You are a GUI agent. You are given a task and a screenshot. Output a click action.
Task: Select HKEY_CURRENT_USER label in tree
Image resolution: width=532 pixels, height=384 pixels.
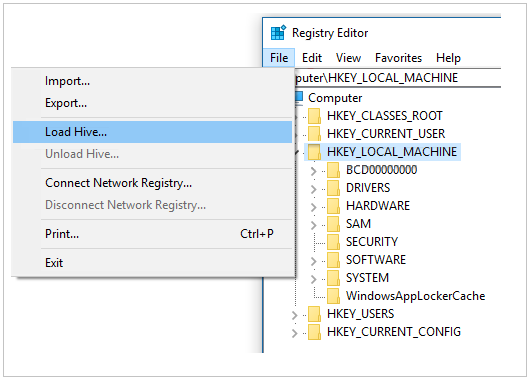click(386, 134)
